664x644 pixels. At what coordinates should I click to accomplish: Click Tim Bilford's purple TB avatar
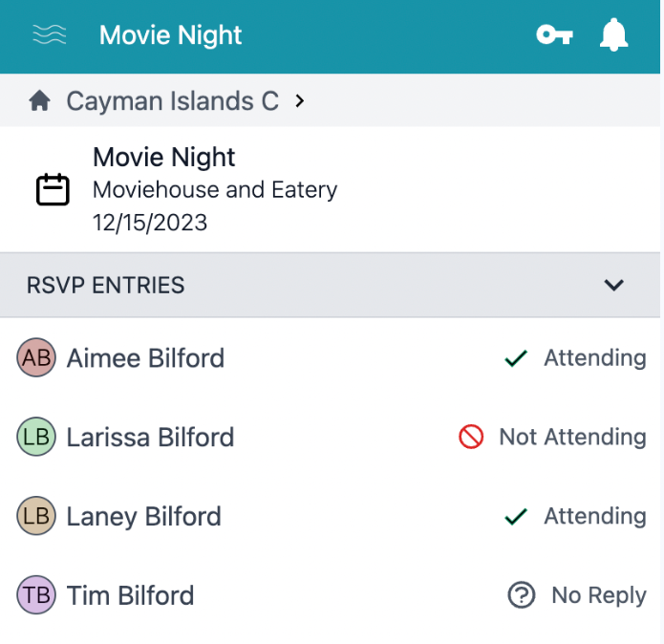[x=36, y=596]
